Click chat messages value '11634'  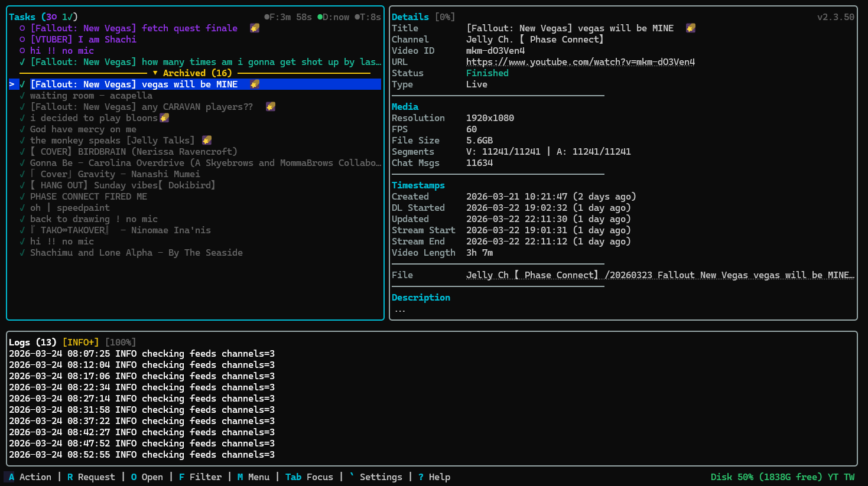coord(479,163)
